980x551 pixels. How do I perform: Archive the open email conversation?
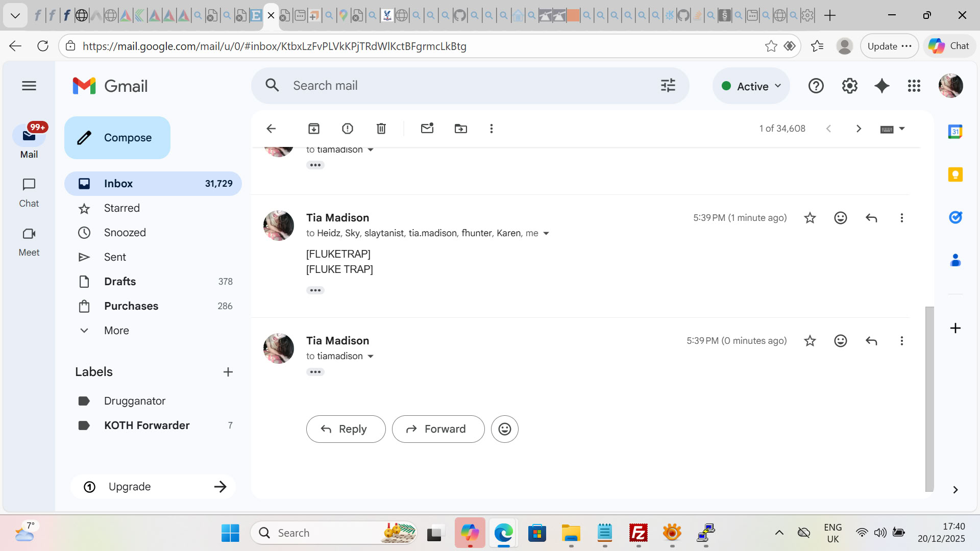coord(314,129)
